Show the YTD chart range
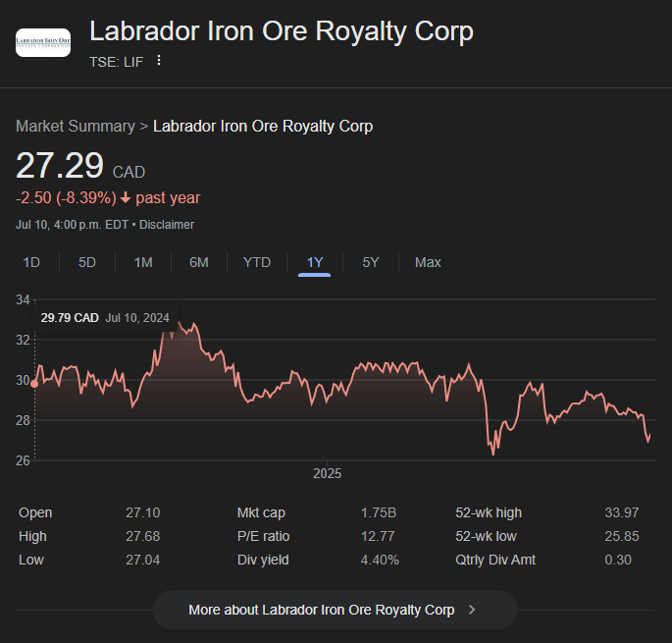 click(x=257, y=262)
